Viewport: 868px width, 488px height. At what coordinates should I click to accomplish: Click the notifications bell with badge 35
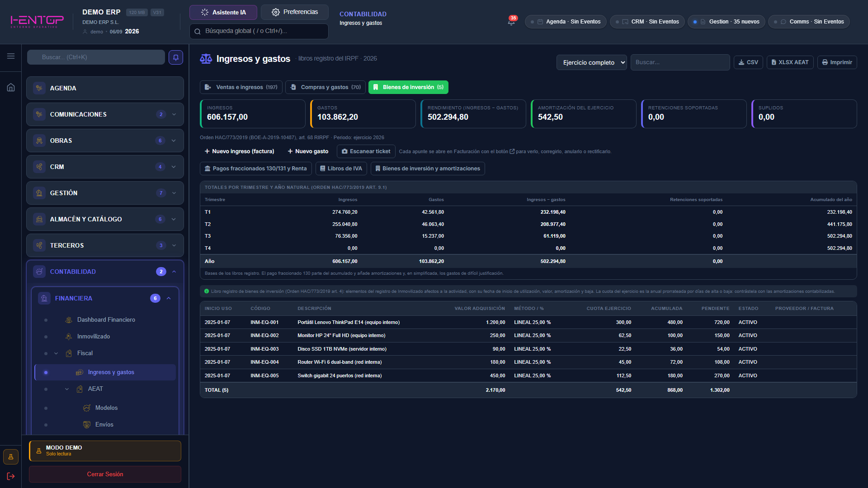coord(511,21)
